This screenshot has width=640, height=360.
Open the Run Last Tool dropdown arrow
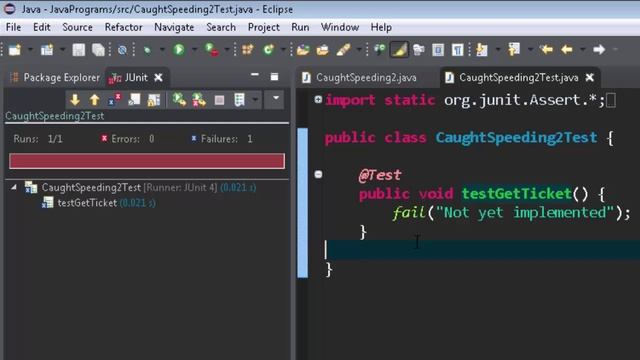coord(227,50)
